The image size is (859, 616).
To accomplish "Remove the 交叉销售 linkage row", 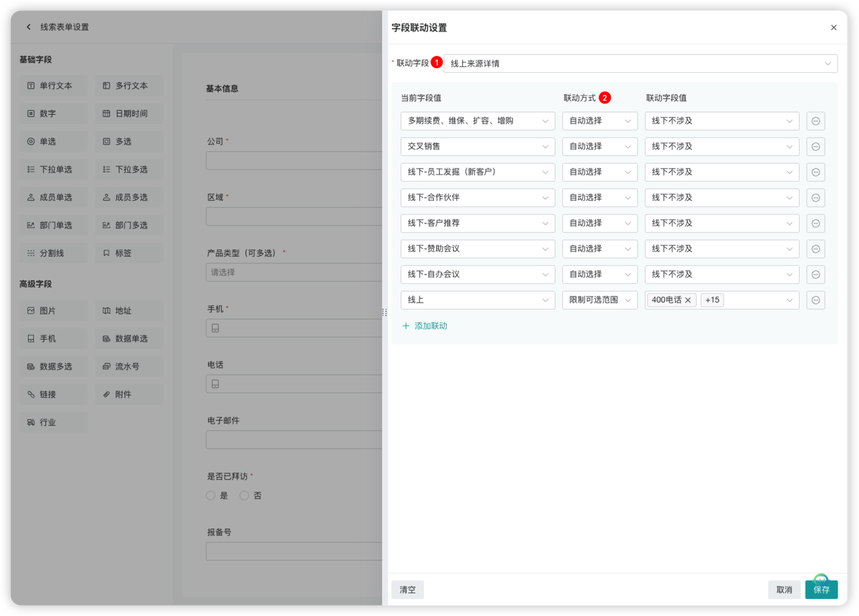I will [x=815, y=147].
